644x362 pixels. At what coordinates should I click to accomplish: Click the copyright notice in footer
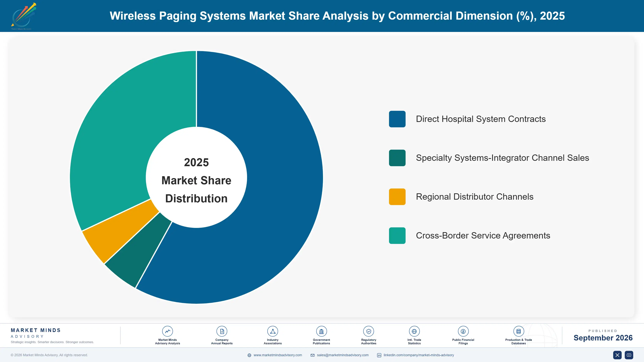pyautogui.click(x=49, y=355)
